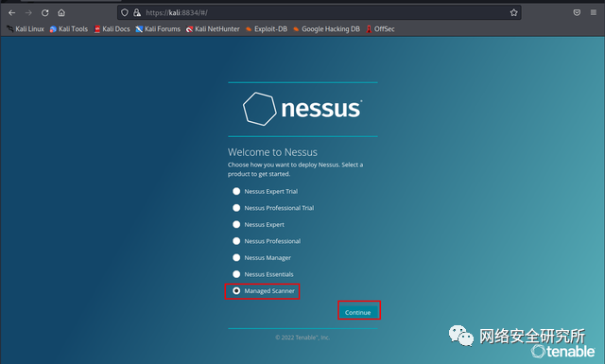Open the Kali Forums bookmark
605x364 pixels.
[158, 29]
